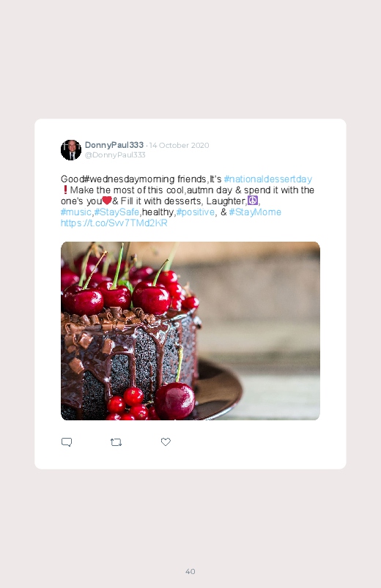
Task: Click the 14 October 2020 date
Action: [179, 146]
